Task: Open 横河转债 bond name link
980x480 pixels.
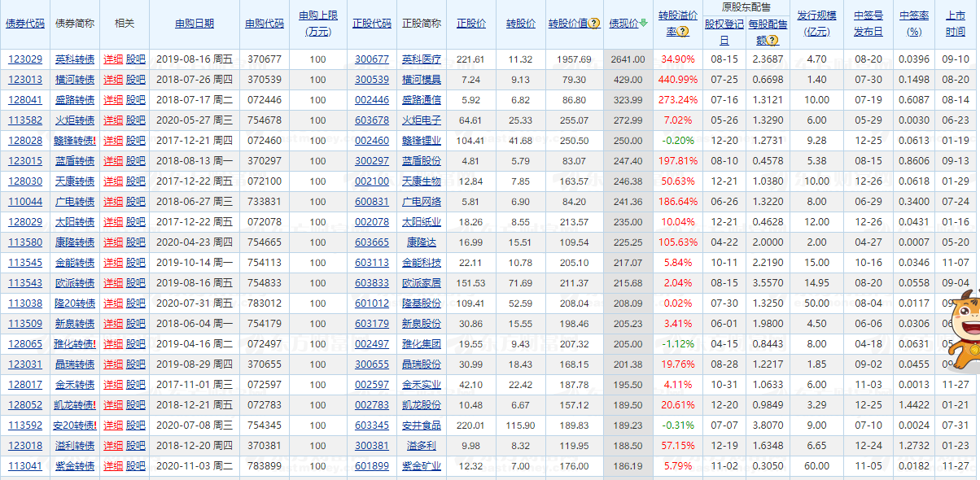Action: (x=74, y=80)
